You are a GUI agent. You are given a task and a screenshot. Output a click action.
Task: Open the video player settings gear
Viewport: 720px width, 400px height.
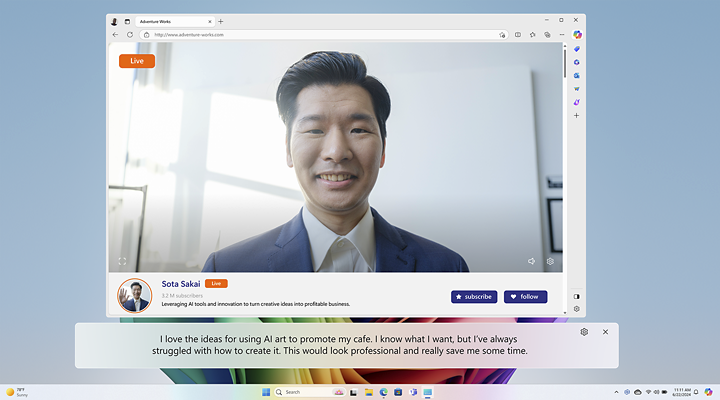click(550, 261)
